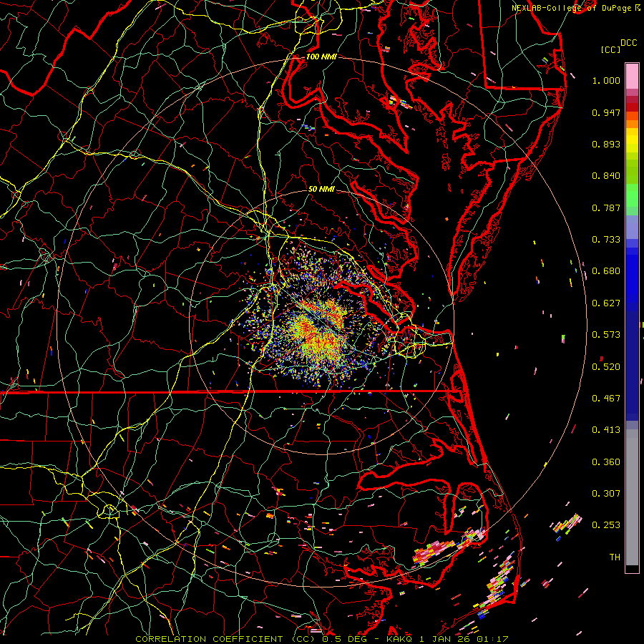Click the [CC] legend unit label

pos(611,49)
